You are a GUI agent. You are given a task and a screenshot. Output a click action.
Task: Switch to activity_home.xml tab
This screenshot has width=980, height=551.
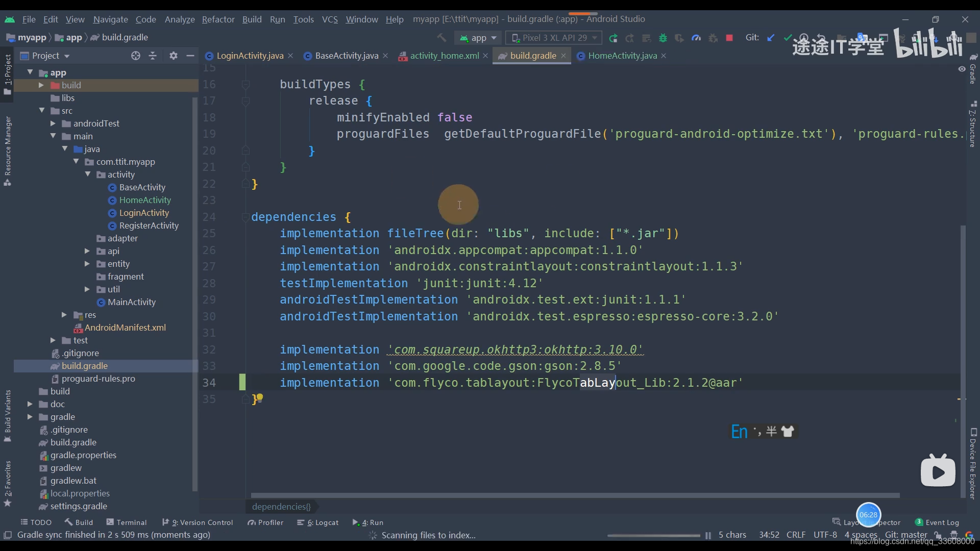pos(444,56)
